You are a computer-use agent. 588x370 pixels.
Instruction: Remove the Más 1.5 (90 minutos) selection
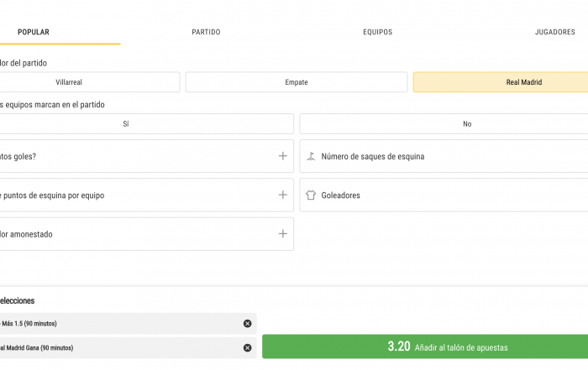[x=247, y=324]
